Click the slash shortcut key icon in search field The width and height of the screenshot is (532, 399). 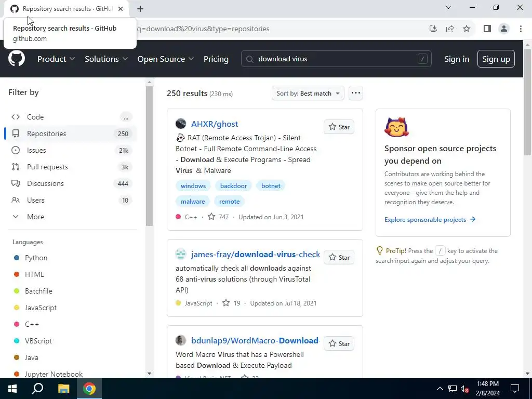point(422,59)
